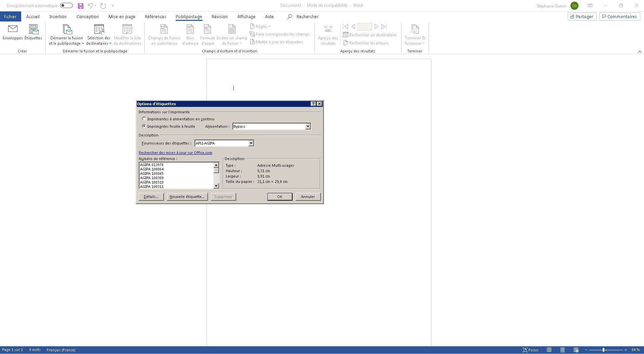Click the Save icon in the title bar
Screen dimensions: 644x354
coord(81,6)
